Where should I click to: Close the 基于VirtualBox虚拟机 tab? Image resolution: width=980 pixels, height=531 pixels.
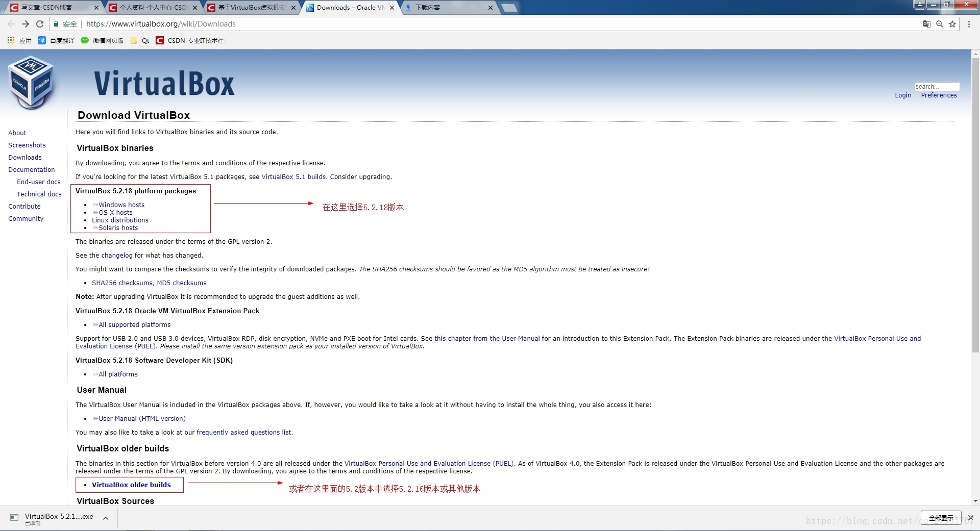click(x=293, y=8)
